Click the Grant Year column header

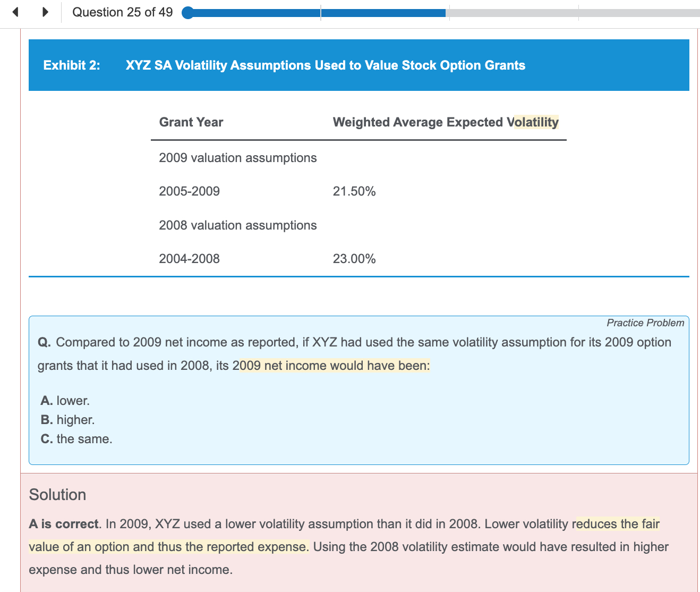point(191,122)
